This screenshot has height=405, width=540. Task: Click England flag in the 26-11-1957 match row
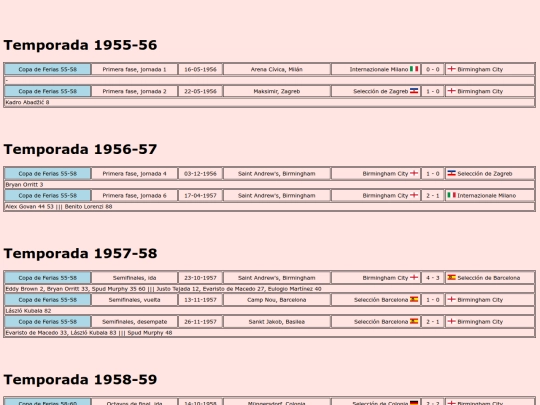point(451,321)
